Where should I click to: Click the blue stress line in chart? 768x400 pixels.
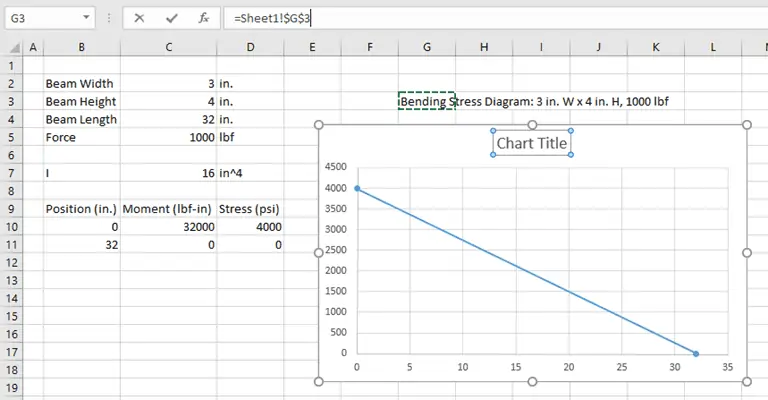point(527,271)
